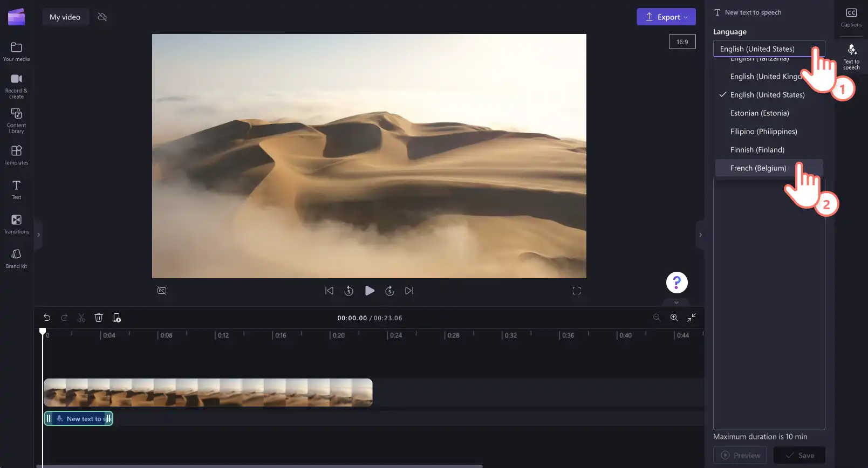Click the Save button

[x=799, y=455]
